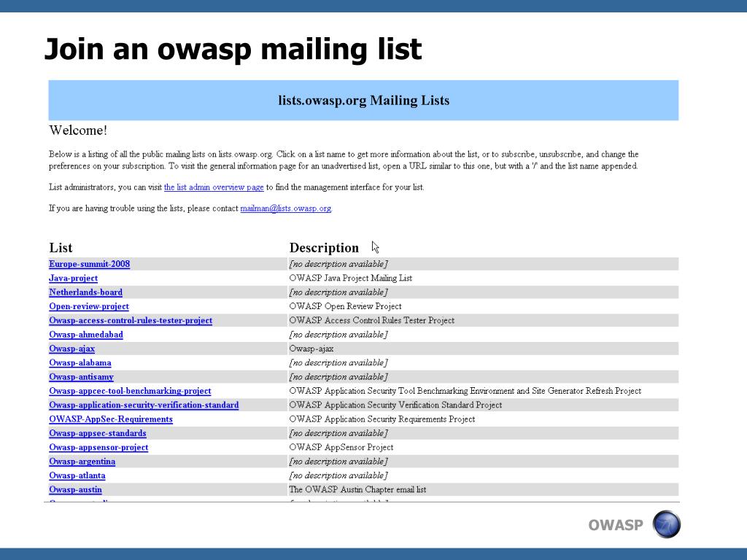The height and width of the screenshot is (560, 747).
Task: Click the Benchmarking Environment and Site Generator description
Action: 465,391
